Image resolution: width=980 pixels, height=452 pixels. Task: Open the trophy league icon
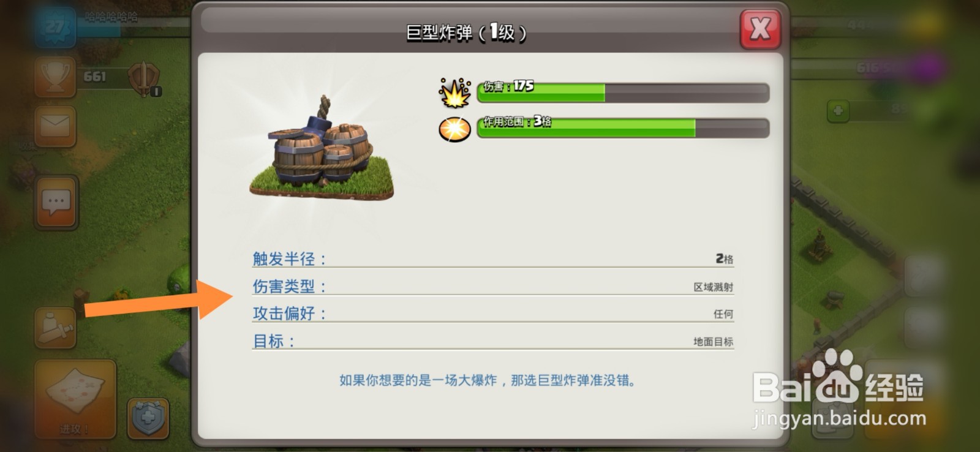(55, 77)
